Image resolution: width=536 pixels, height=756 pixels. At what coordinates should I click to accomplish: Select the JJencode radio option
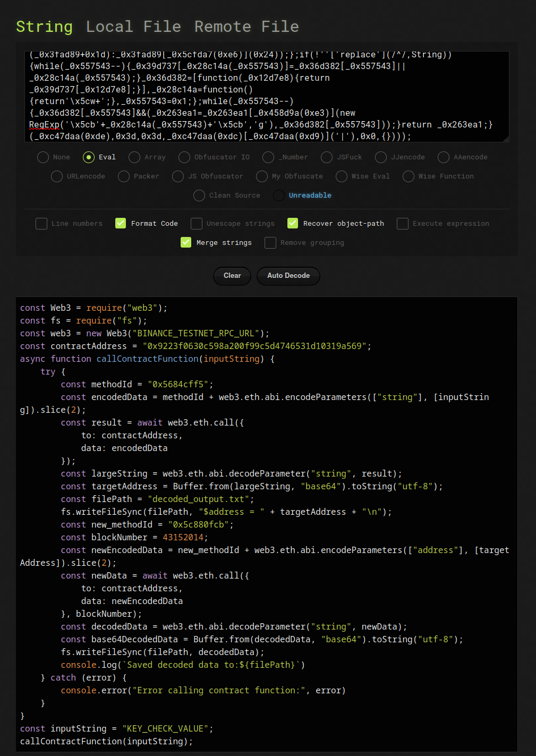(x=381, y=157)
